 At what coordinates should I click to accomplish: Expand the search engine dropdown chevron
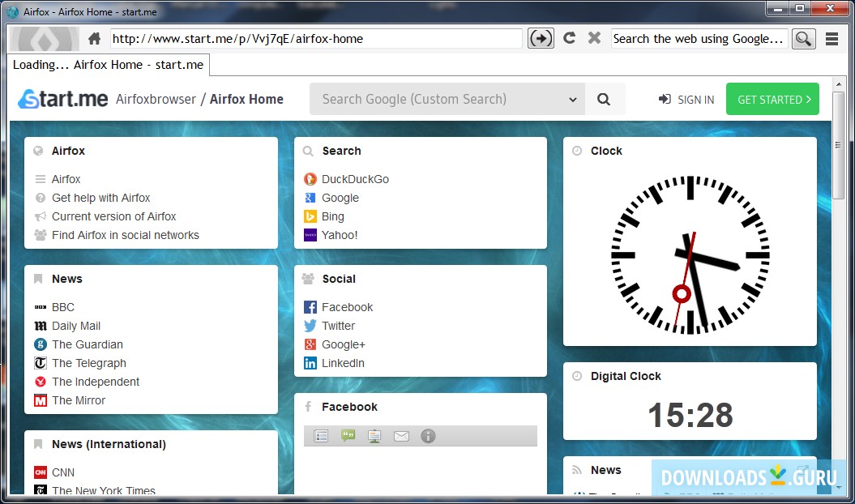[572, 100]
